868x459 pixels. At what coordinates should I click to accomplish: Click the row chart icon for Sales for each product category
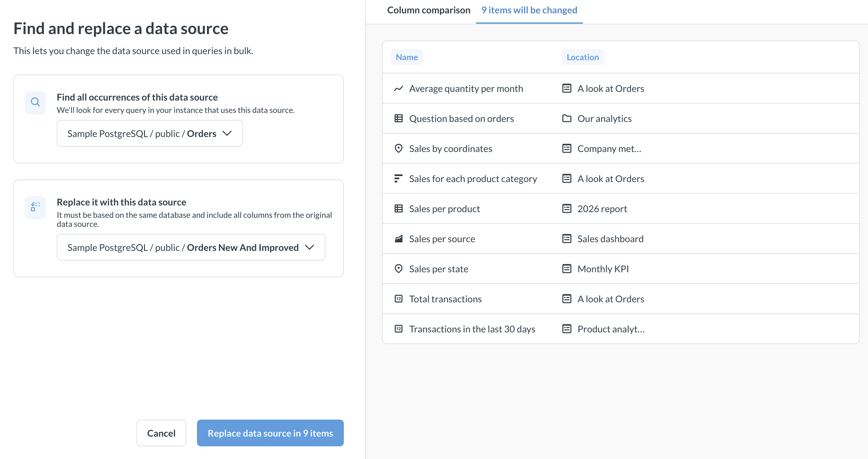pos(399,178)
